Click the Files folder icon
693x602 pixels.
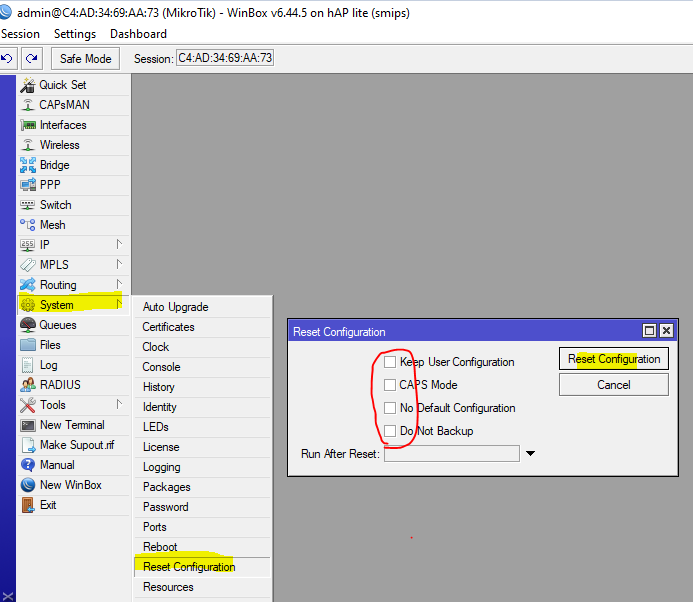point(27,345)
